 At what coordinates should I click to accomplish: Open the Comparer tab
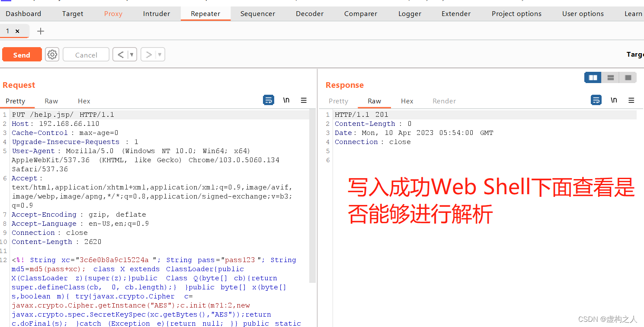pyautogui.click(x=361, y=13)
